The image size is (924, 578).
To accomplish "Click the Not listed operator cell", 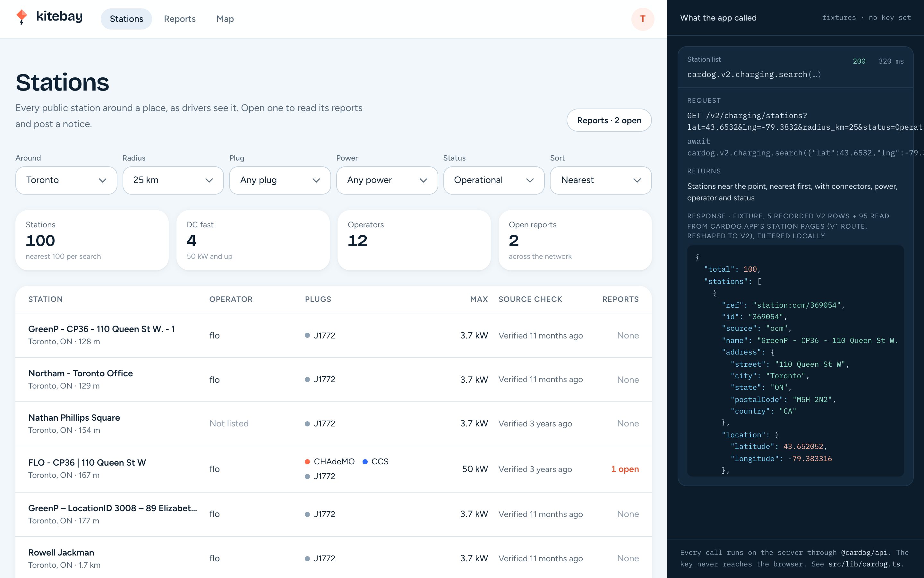I will point(229,424).
